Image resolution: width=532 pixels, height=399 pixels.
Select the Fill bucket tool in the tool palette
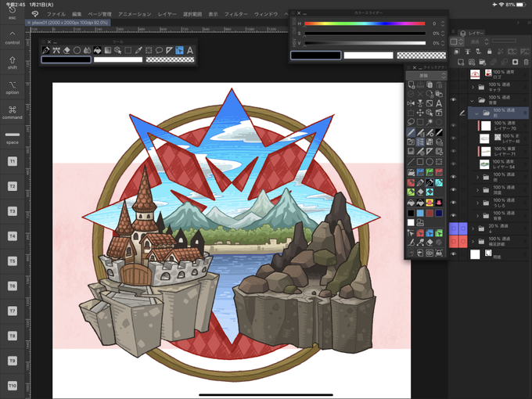(97, 51)
